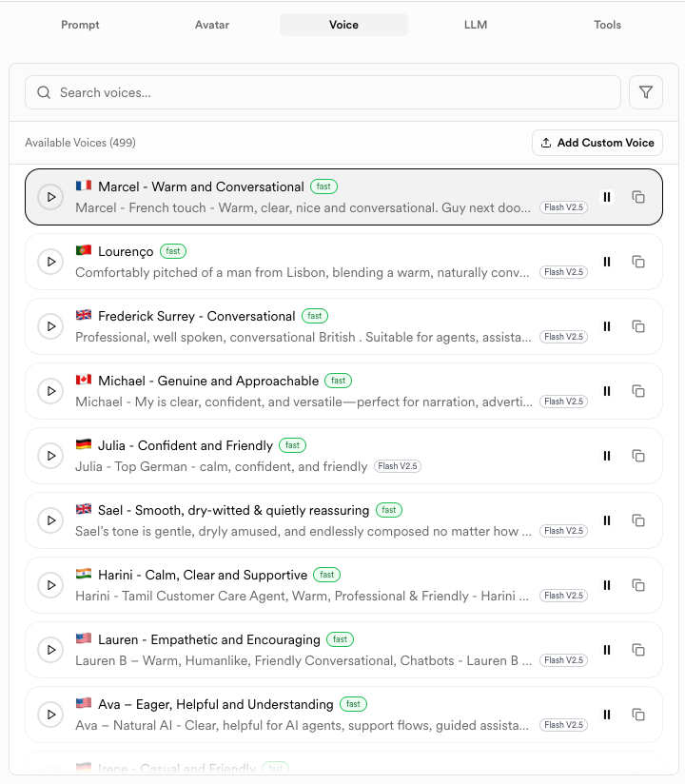Open the Avatar tab
This screenshot has width=685, height=784.
click(x=212, y=25)
